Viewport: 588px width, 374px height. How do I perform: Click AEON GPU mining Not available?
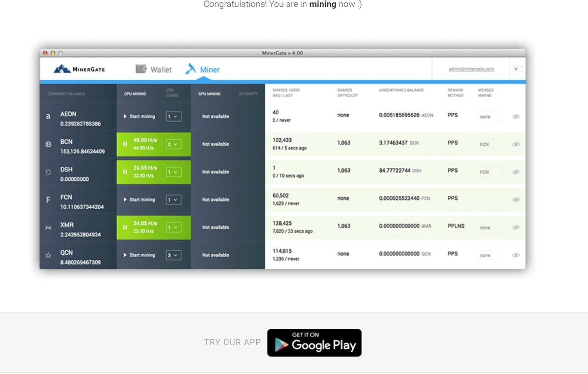coord(215,117)
